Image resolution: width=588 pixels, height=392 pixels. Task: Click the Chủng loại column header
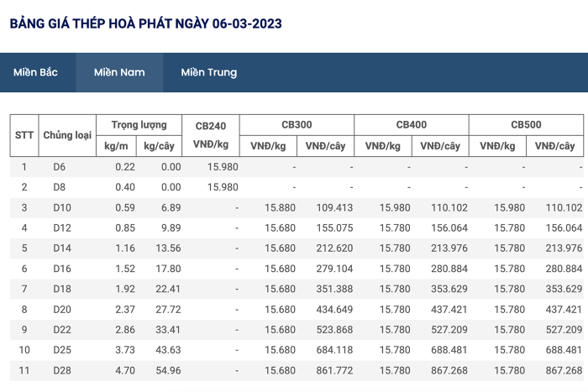tap(67, 135)
